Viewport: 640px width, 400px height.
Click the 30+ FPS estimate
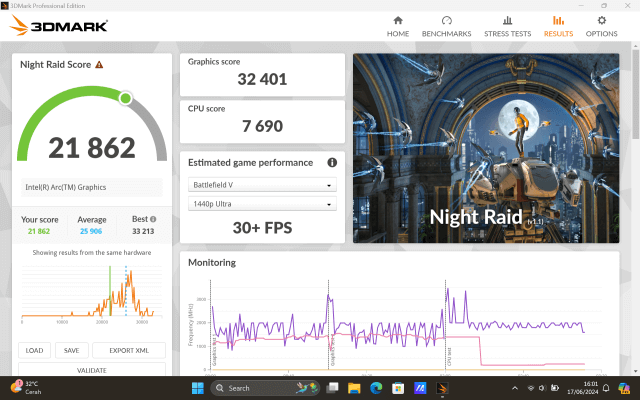262,228
